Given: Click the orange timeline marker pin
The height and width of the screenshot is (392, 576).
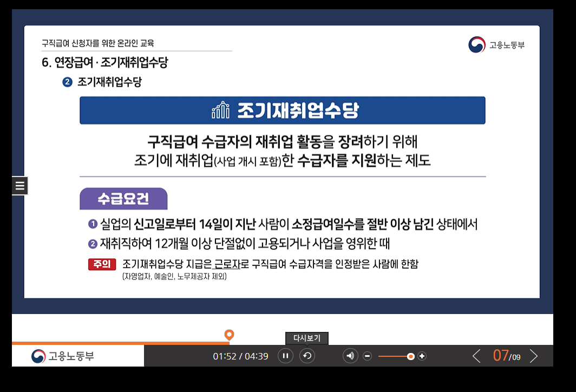Looking at the screenshot, I should pyautogui.click(x=230, y=336).
